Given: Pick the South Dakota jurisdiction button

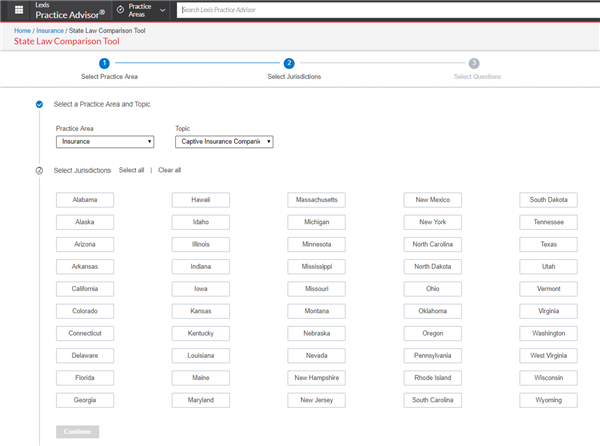Looking at the screenshot, I should coord(549,200).
